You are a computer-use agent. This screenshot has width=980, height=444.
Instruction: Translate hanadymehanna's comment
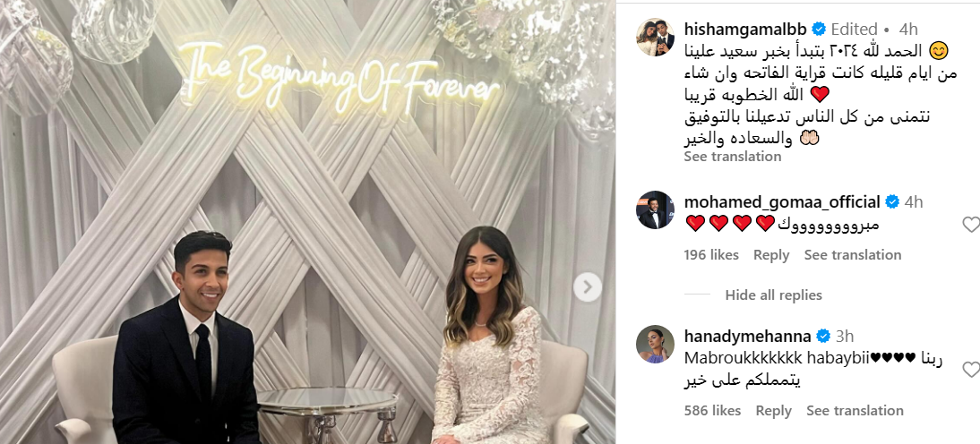[x=855, y=410]
